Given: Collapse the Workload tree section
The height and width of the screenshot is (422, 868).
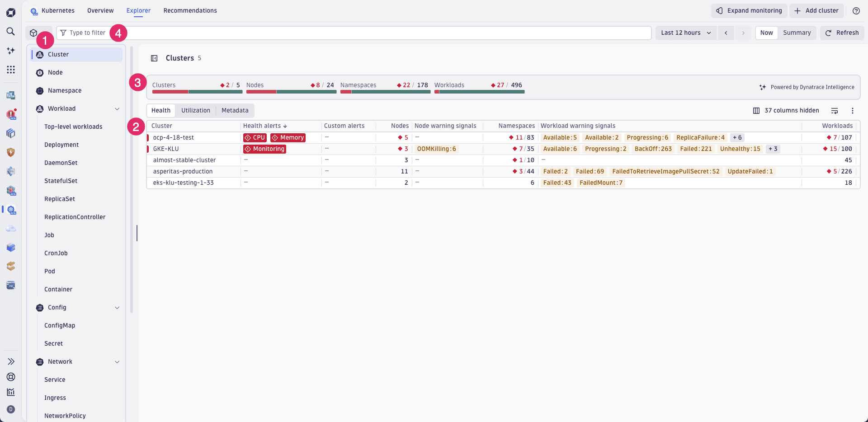Looking at the screenshot, I should click(117, 108).
